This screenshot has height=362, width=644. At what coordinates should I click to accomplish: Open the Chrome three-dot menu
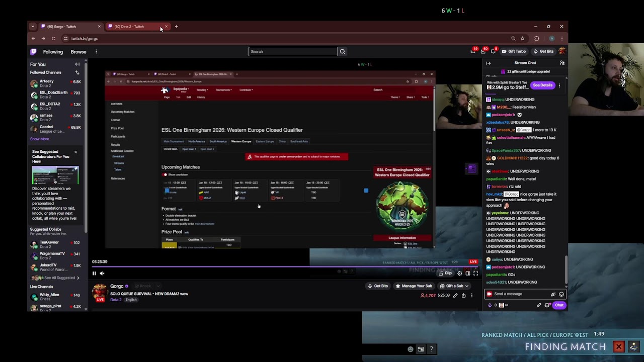coord(562,39)
